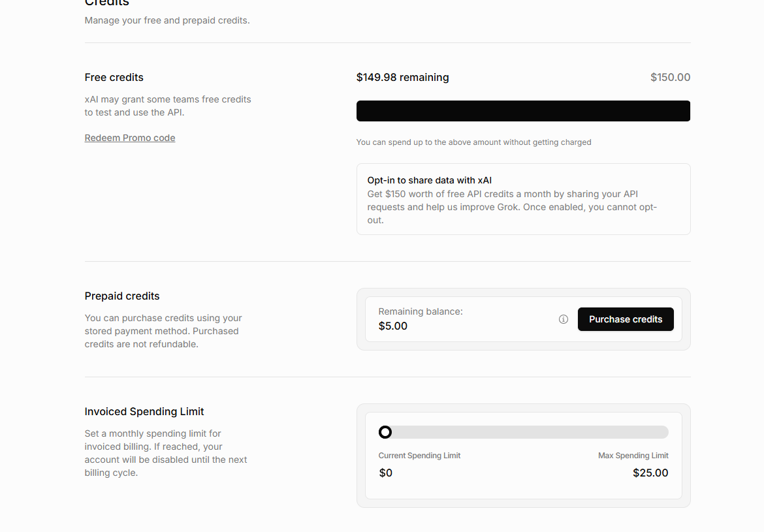This screenshot has width=764, height=532.
Task: Click the $0 current spending limit value
Action: tap(385, 473)
